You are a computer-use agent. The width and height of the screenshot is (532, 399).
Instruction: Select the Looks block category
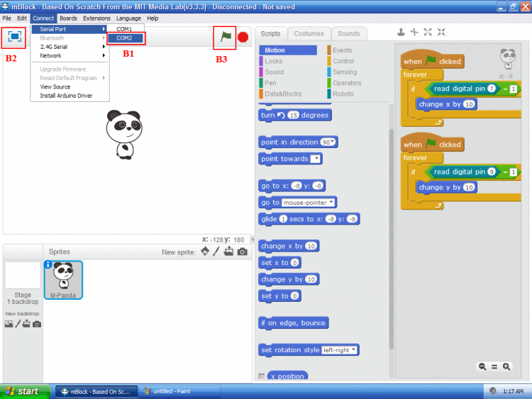coord(288,61)
